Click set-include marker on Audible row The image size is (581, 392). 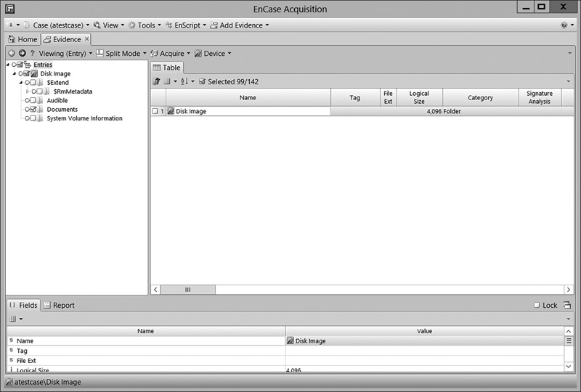tap(28, 100)
